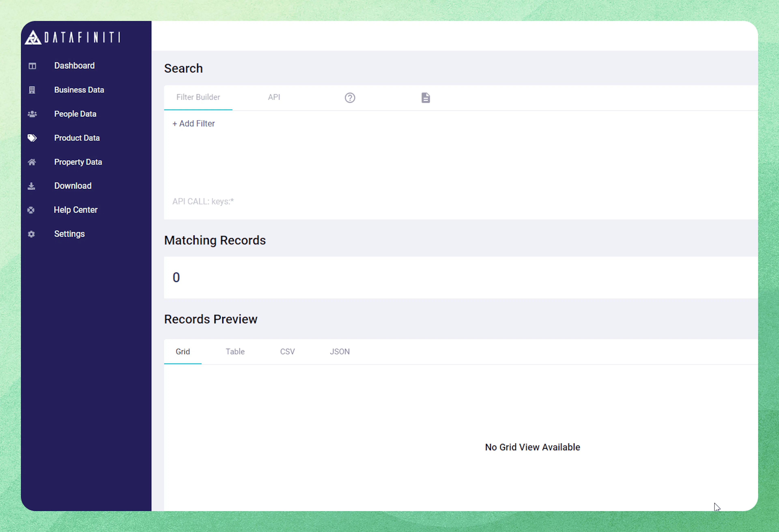Select the Product Data tag icon

[32, 138]
